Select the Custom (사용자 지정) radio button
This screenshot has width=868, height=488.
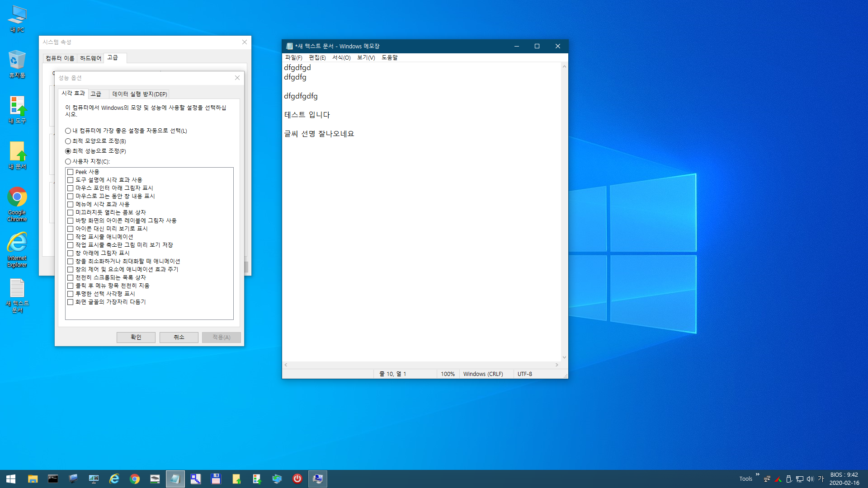click(x=88, y=161)
